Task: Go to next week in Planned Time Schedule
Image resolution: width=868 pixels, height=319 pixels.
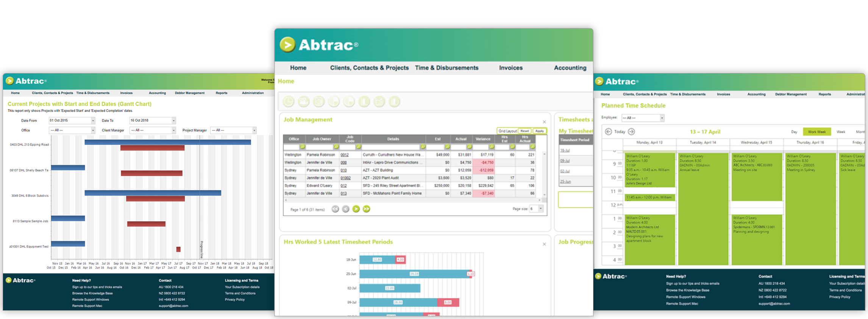Action: [631, 131]
